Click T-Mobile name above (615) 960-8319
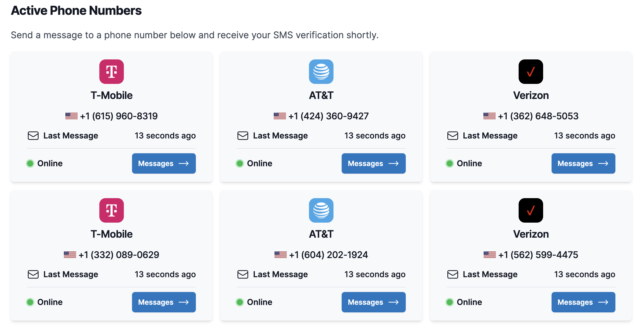 tap(112, 95)
